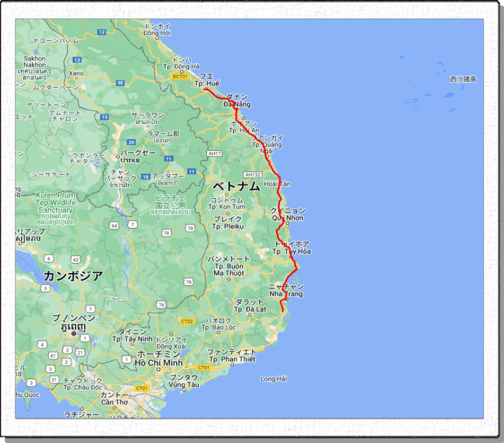
Task: Click the AH17 highway shield
Action: click(x=215, y=154)
